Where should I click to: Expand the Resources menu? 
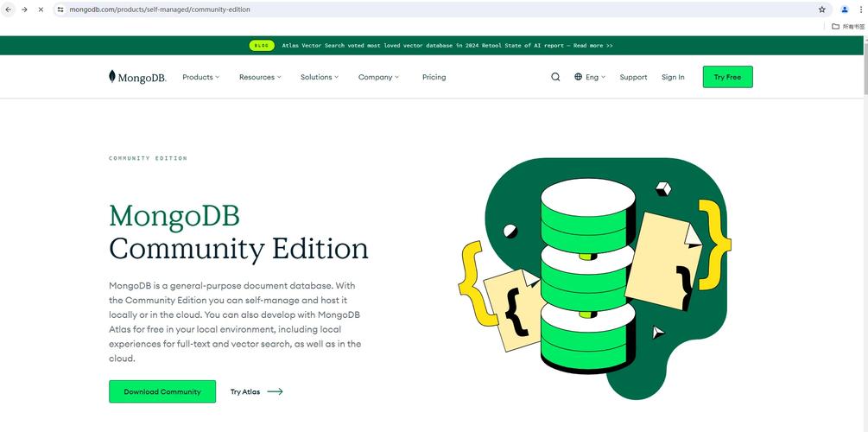coord(260,77)
